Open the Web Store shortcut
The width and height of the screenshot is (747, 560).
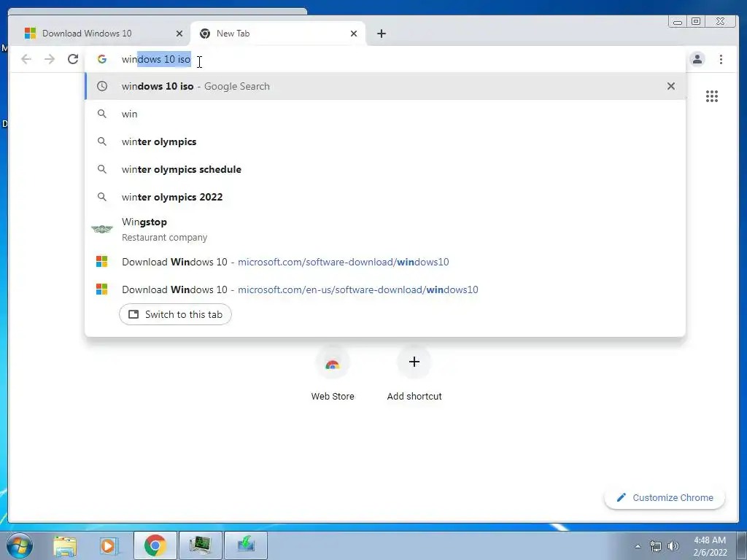point(333,375)
